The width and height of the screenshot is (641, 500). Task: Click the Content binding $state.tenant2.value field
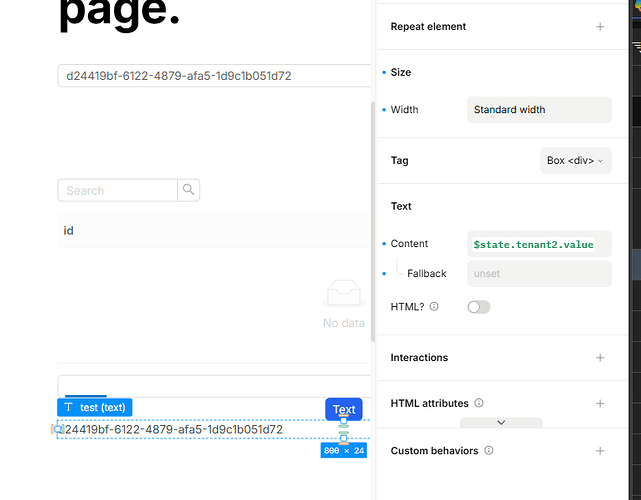point(539,244)
